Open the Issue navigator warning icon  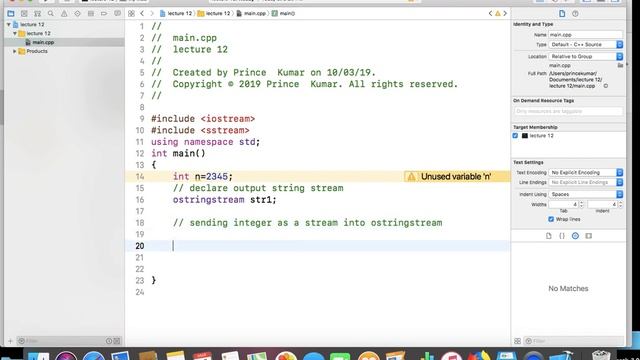click(x=64, y=13)
